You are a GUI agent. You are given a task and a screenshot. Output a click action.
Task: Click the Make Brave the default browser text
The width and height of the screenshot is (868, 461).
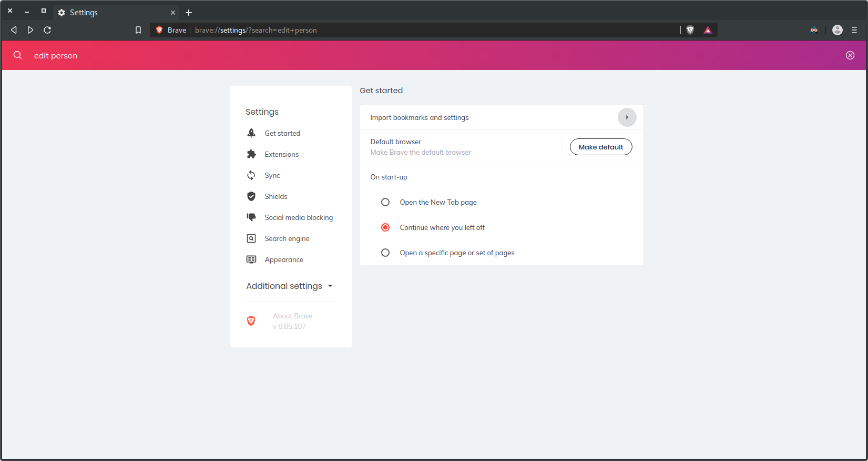pyautogui.click(x=421, y=152)
